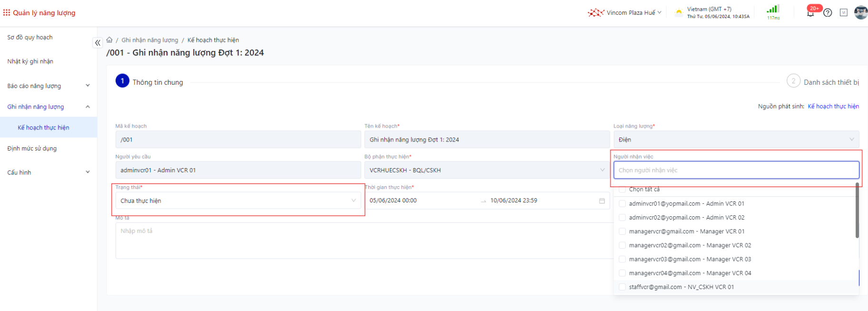Open the 'Trạng thái' dropdown
This screenshot has width=868, height=311.
238,201
